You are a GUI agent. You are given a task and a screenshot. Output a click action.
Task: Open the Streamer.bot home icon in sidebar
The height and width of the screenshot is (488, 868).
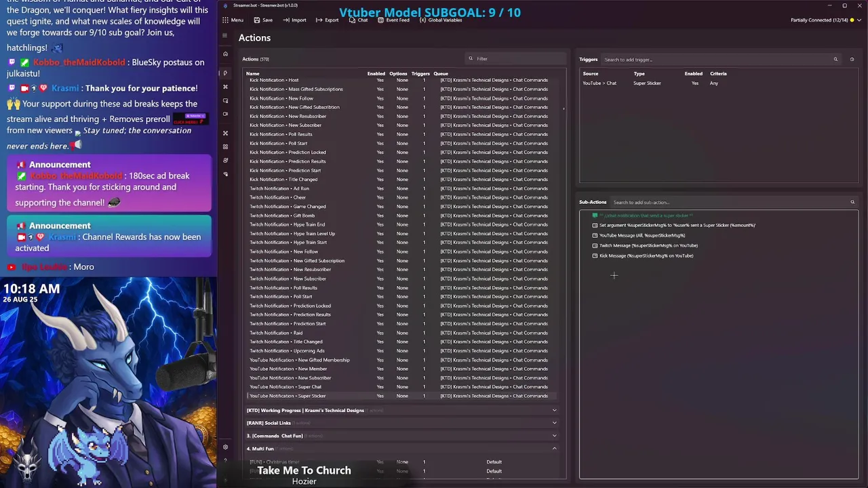(226, 54)
